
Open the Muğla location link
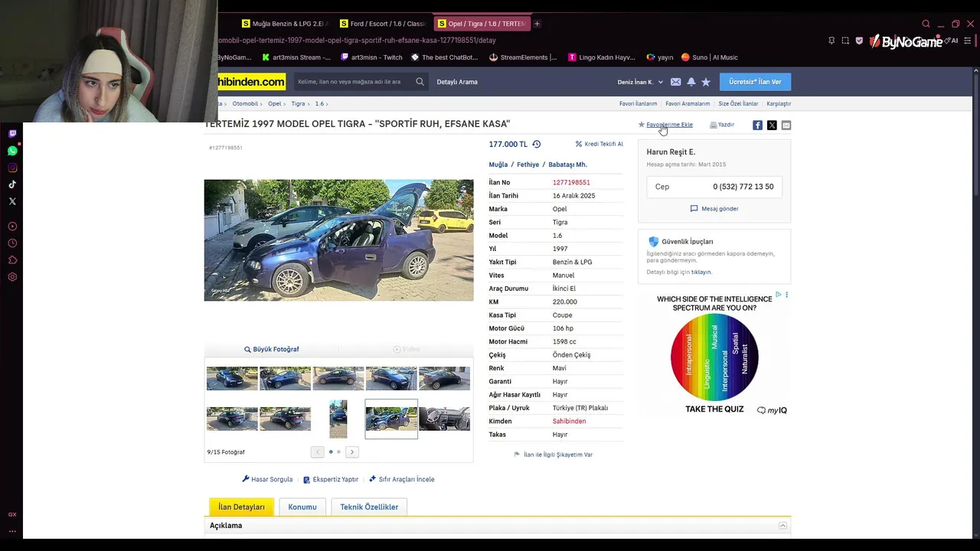click(498, 165)
